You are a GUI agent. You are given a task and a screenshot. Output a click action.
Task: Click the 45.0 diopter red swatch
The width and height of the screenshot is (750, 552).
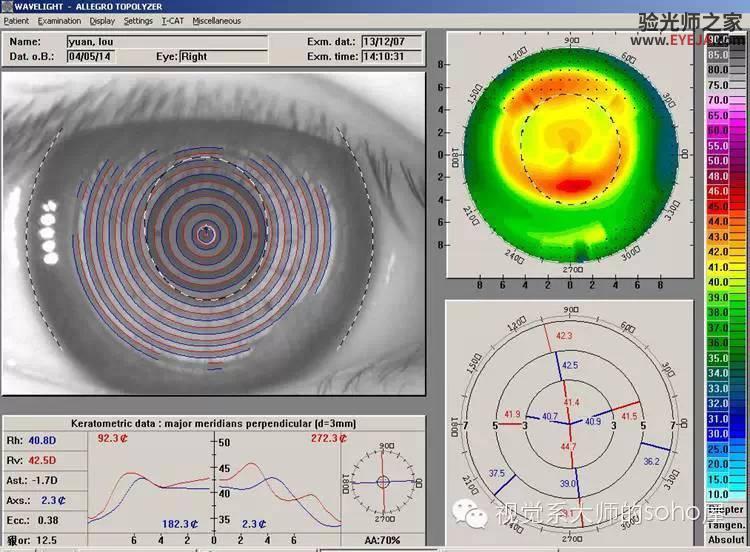click(x=726, y=207)
